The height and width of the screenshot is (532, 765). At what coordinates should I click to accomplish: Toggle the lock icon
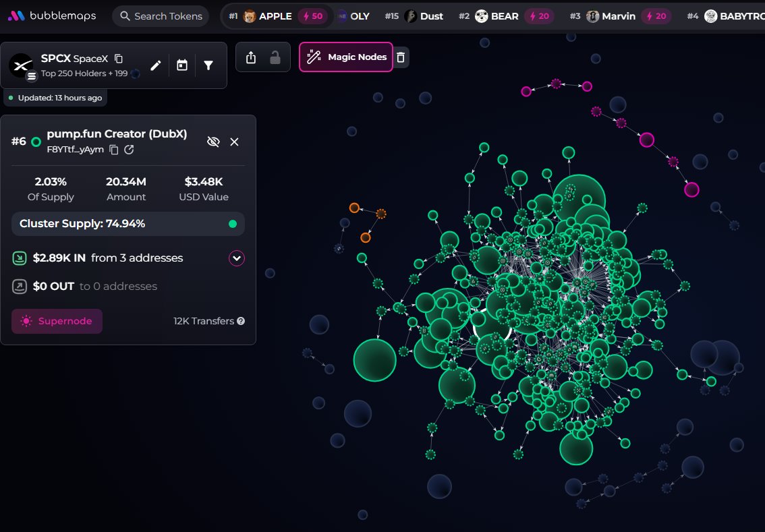275,57
